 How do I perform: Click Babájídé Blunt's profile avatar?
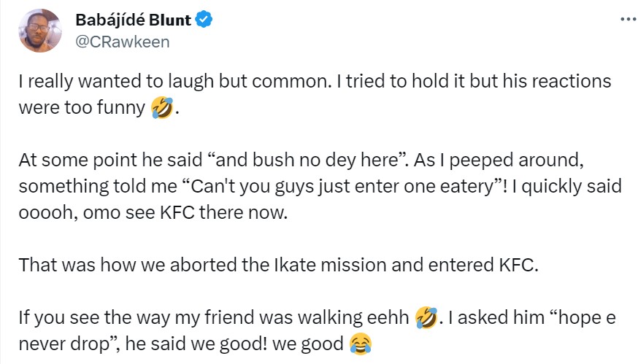[39, 31]
